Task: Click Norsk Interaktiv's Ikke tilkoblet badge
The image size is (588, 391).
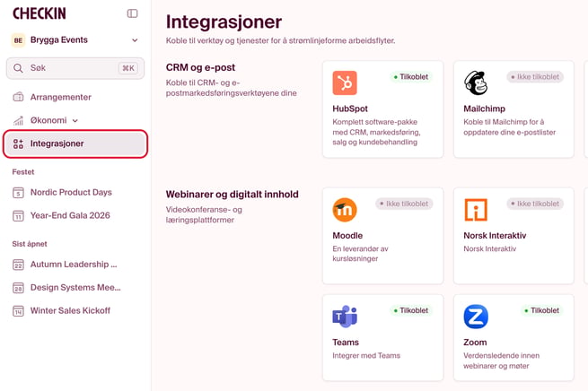Action: (x=535, y=204)
